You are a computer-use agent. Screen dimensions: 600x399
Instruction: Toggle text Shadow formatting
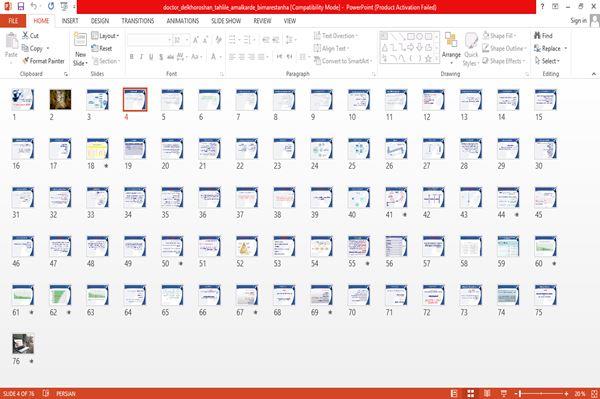click(x=161, y=57)
